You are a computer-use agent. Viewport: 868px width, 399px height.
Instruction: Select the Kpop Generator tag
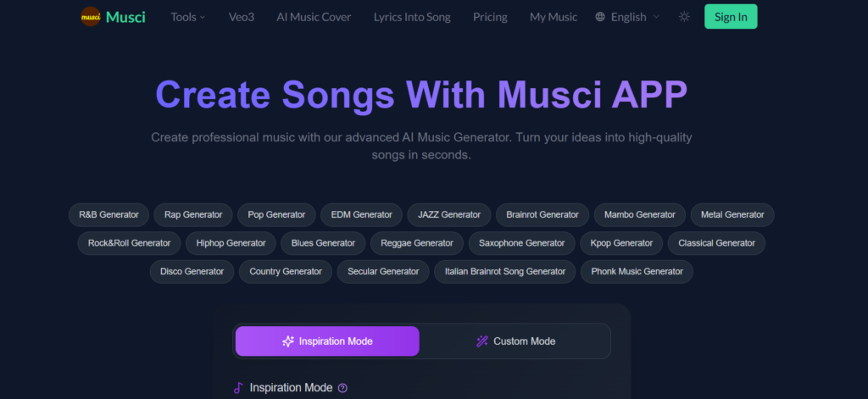tap(621, 243)
